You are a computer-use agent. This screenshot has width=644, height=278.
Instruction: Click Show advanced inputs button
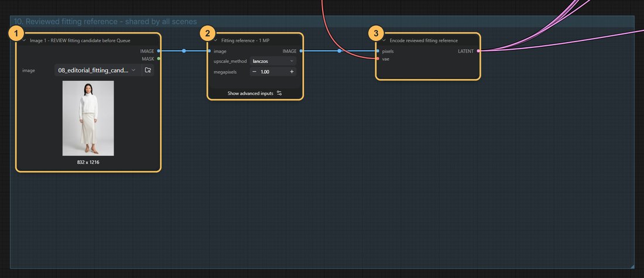255,93
